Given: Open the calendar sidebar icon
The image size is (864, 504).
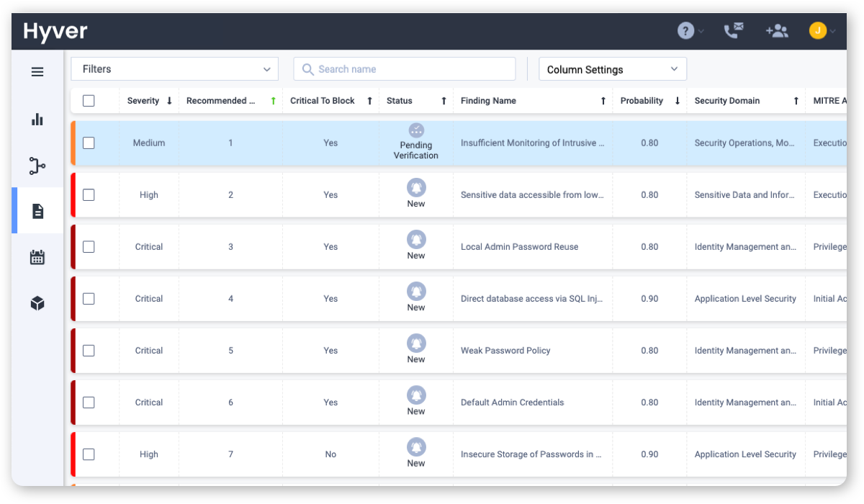Looking at the screenshot, I should [x=37, y=257].
